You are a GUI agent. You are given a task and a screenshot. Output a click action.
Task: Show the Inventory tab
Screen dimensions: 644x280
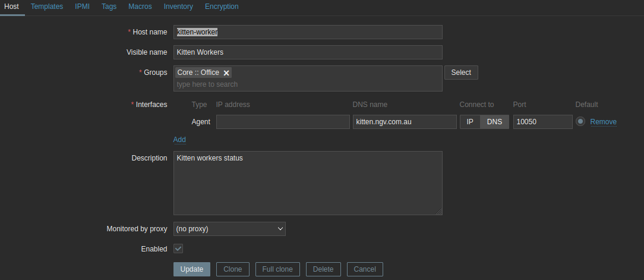tap(178, 7)
